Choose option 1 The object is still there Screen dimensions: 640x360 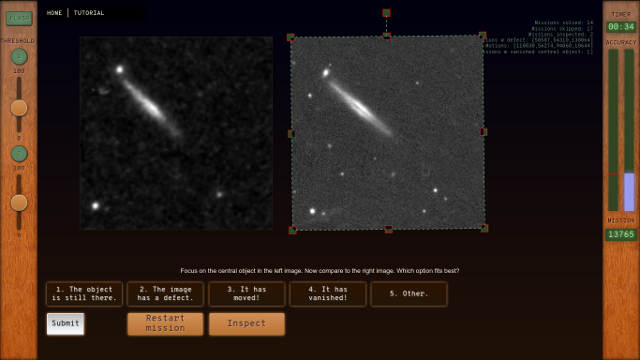pyautogui.click(x=84, y=294)
